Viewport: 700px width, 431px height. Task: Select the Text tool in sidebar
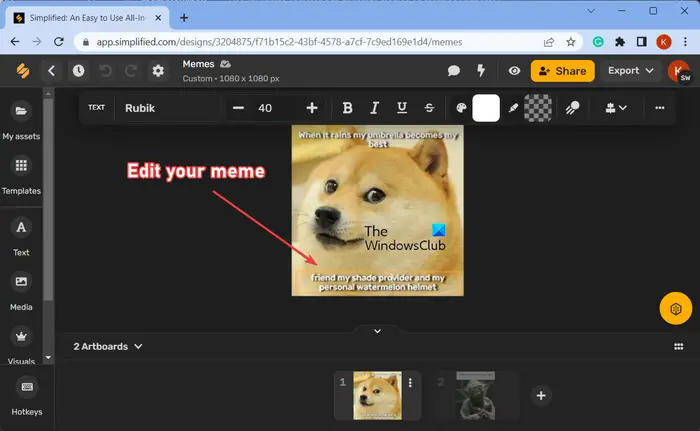(21, 237)
